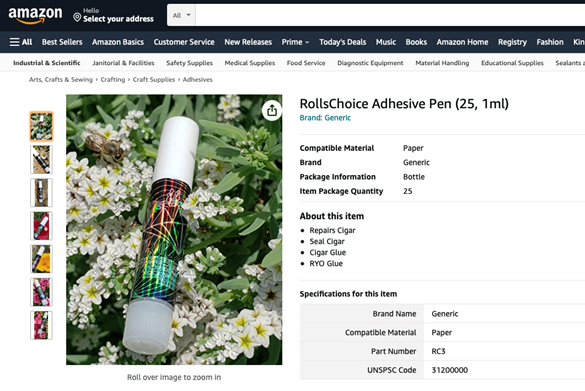
Task: Open Best Sellers
Action: coord(62,42)
